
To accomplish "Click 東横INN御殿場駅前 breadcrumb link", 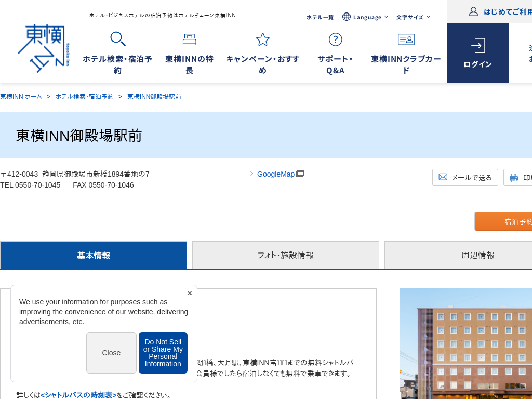I will click(154, 96).
